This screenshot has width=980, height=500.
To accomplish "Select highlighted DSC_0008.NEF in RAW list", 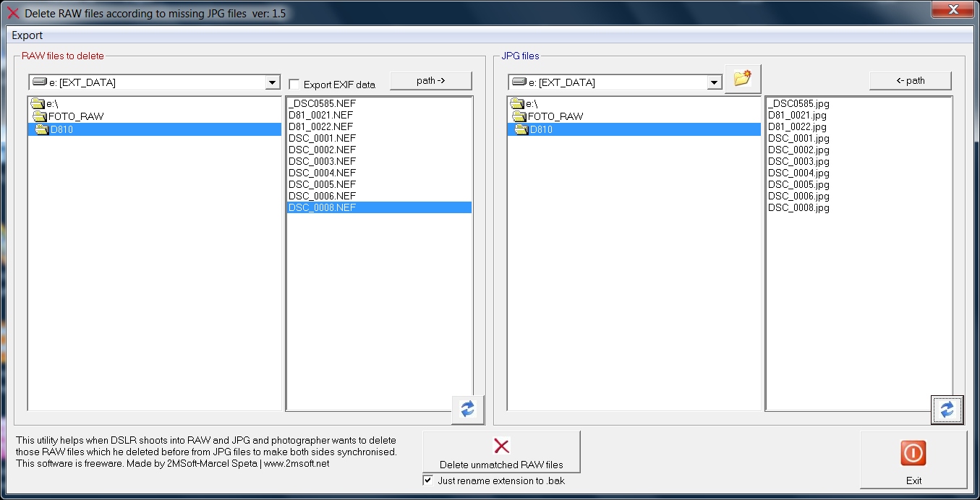I will (x=380, y=207).
